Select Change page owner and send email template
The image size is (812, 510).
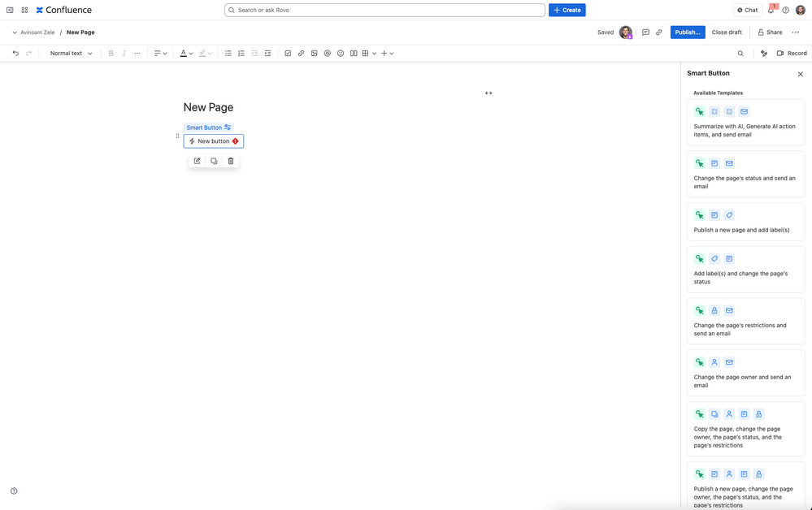click(x=745, y=373)
